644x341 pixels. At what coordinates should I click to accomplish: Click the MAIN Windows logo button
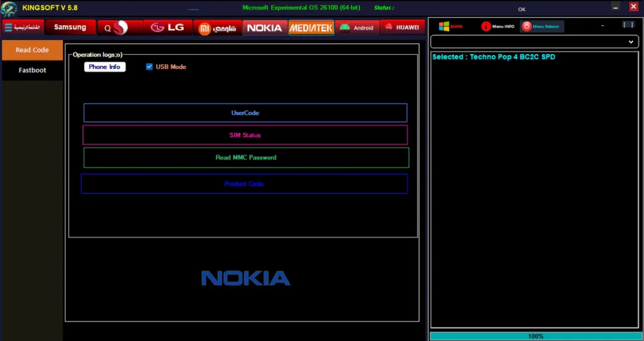point(450,26)
